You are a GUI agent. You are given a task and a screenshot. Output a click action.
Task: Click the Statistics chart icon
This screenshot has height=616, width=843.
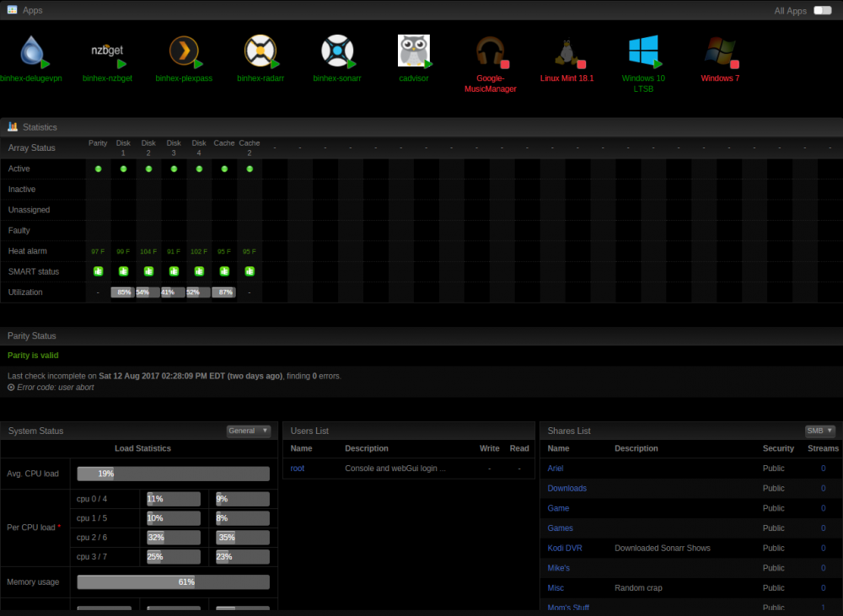click(13, 127)
